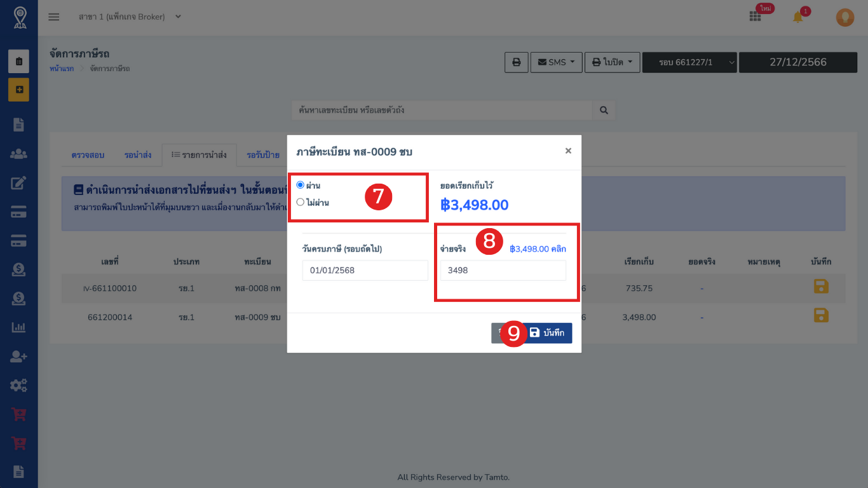The image size is (868, 488).
Task: Open the ใบปิด print dropdown
Action: coord(612,62)
